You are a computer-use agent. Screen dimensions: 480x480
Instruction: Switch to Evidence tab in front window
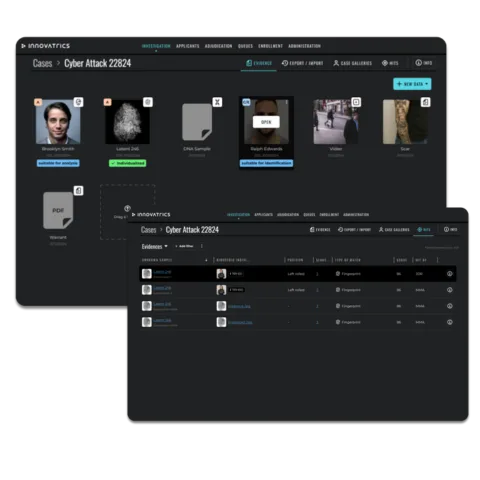tap(320, 230)
